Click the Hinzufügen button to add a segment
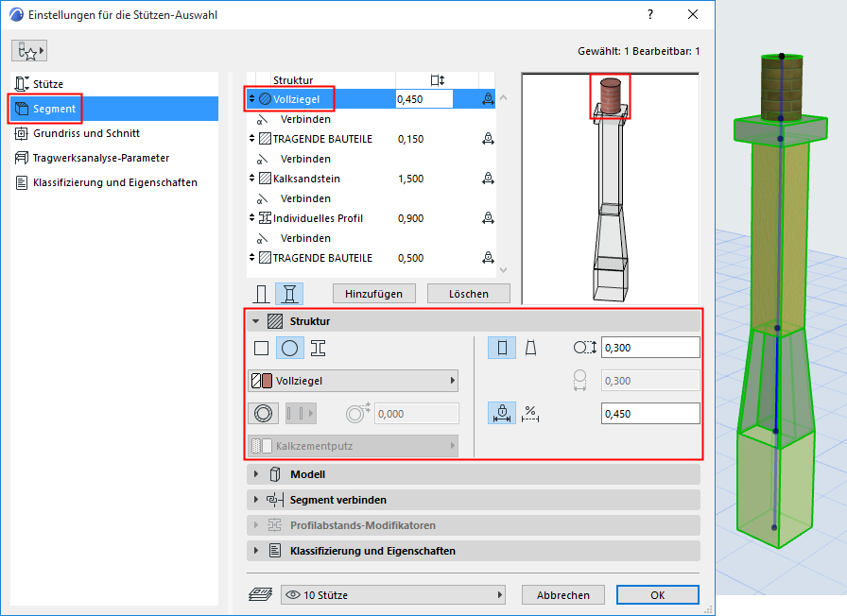Image resolution: width=847 pixels, height=616 pixels. [372, 293]
